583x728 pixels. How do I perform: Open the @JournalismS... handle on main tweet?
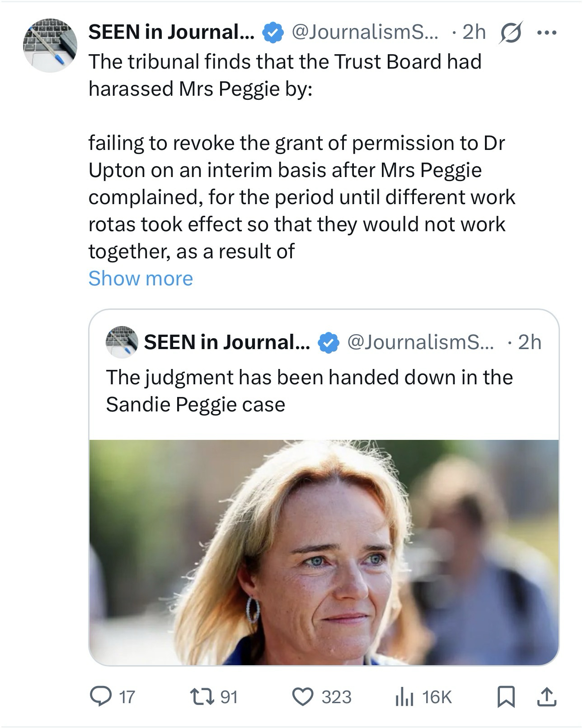click(x=365, y=32)
